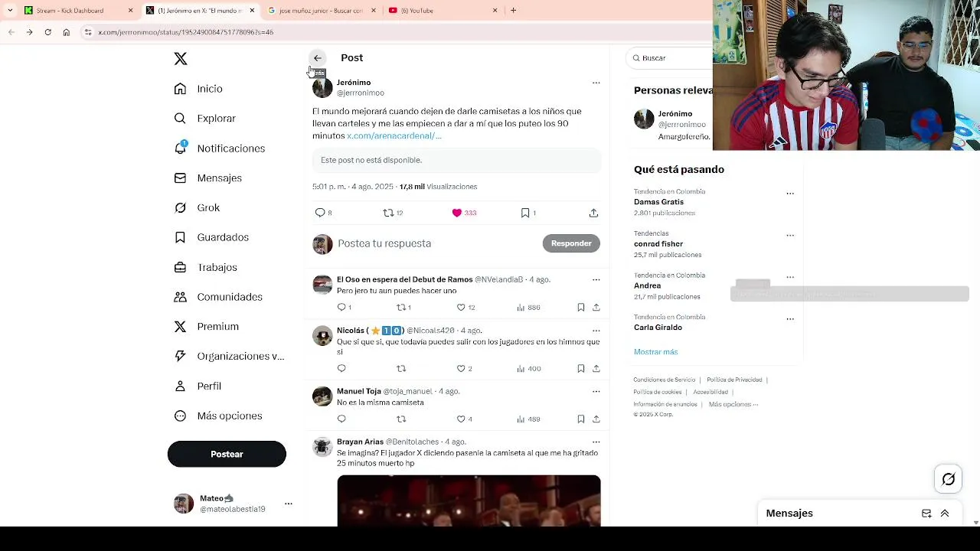The image size is (980, 551).
Task: Open Política de Privacidad link
Action: coord(734,380)
